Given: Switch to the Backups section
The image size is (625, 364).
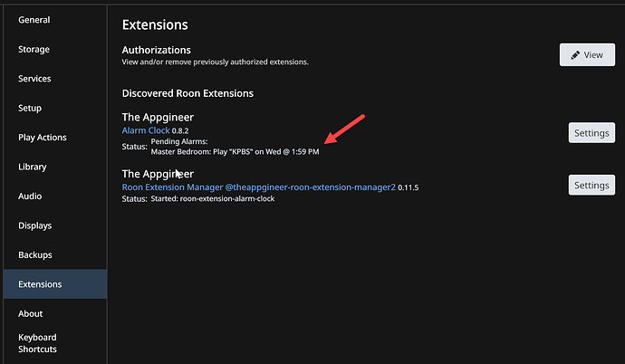Looking at the screenshot, I should click(x=34, y=254).
